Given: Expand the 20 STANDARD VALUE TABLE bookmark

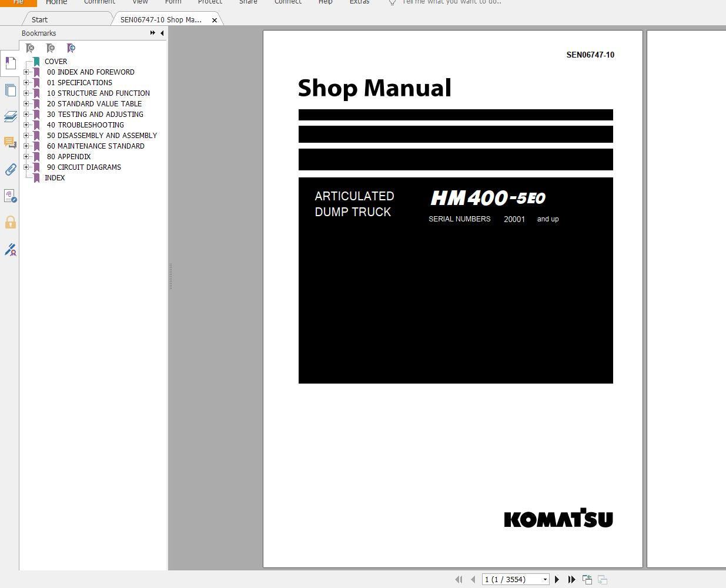Looking at the screenshot, I should coord(26,103).
